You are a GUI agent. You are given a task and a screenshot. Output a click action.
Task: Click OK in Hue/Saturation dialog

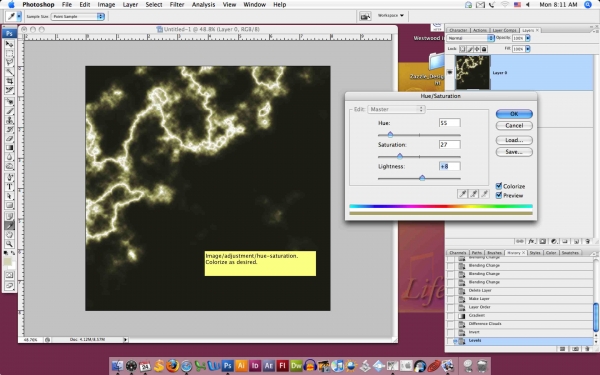(514, 114)
